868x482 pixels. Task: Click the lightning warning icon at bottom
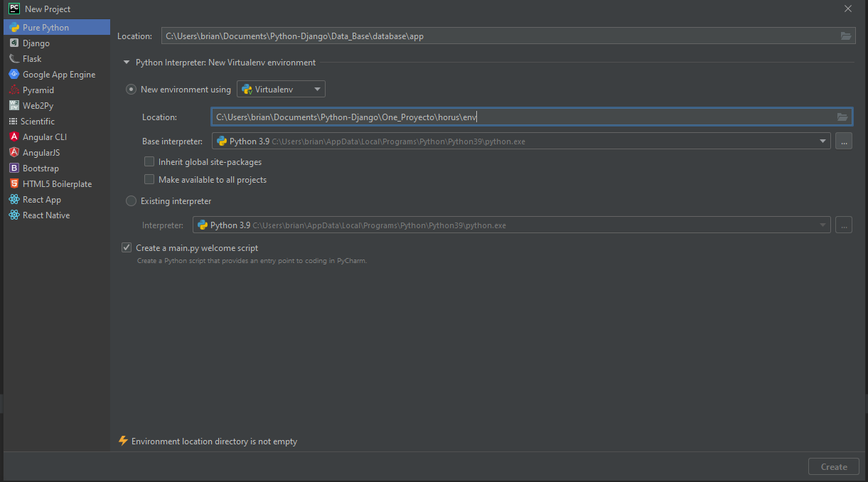point(123,441)
